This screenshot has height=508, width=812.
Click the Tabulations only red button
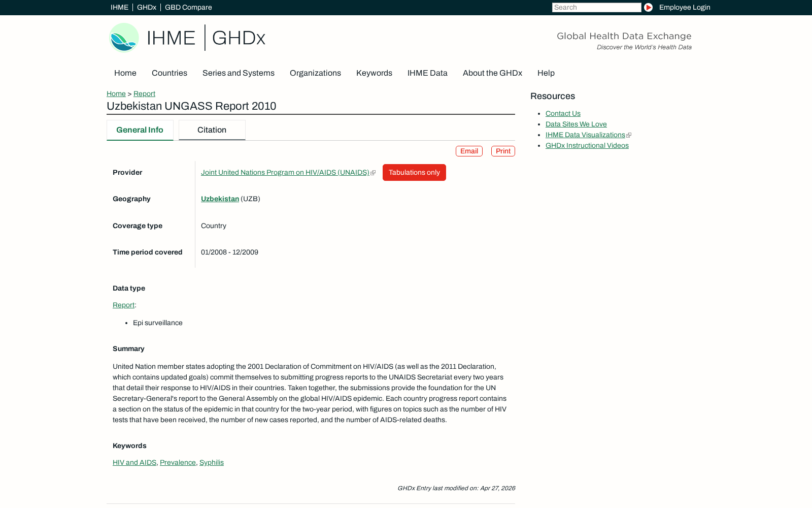[414, 172]
